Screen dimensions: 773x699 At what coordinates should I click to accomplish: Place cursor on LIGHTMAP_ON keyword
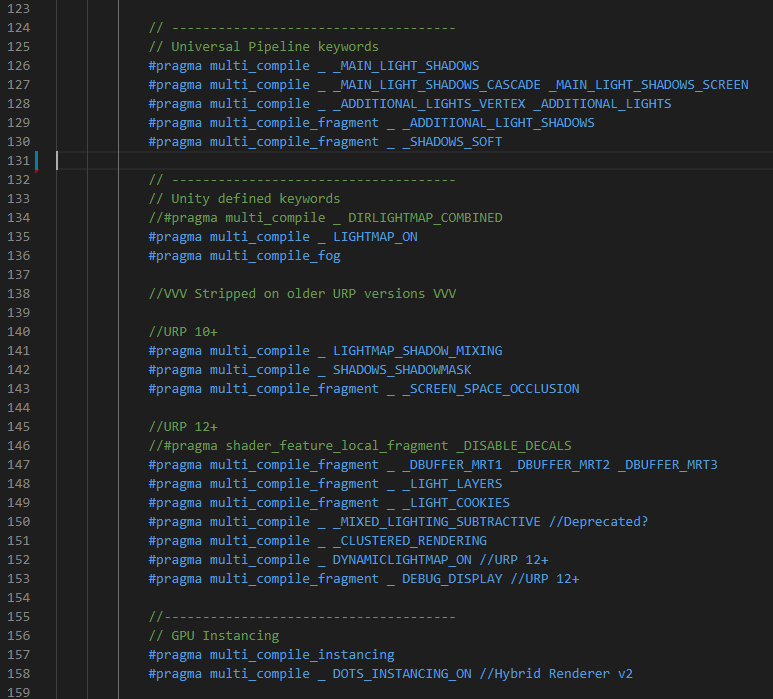[x=375, y=237]
